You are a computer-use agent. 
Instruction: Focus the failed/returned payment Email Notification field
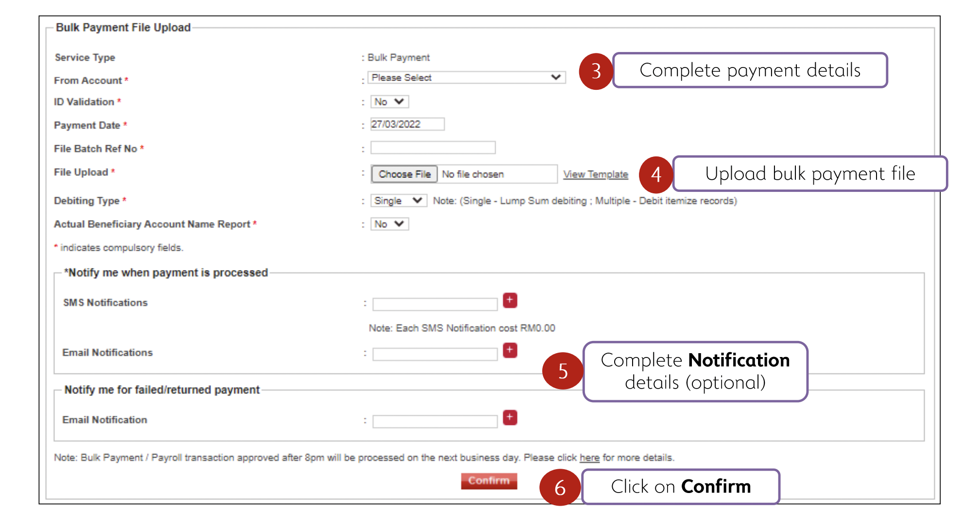point(435,422)
